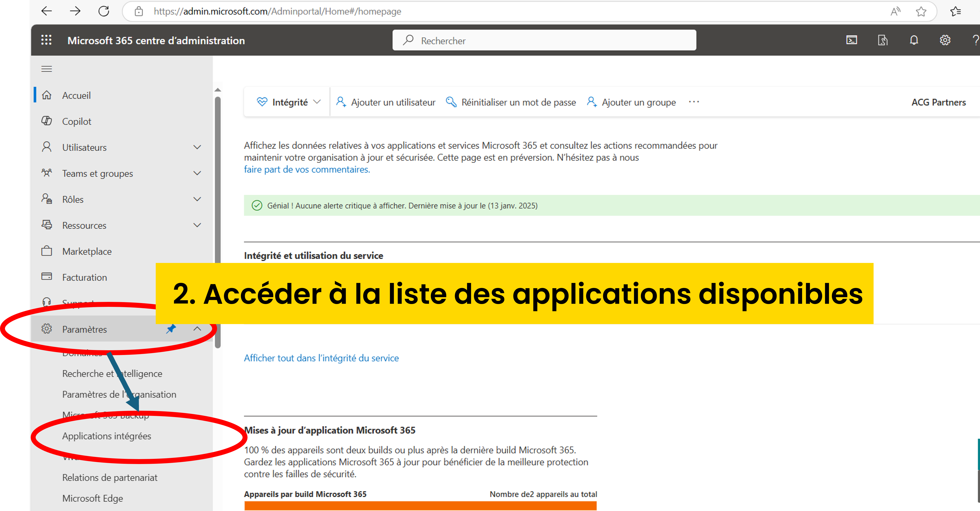The image size is (980, 511).
Task: Click Ajouter un utilisateur button
Action: tap(386, 102)
